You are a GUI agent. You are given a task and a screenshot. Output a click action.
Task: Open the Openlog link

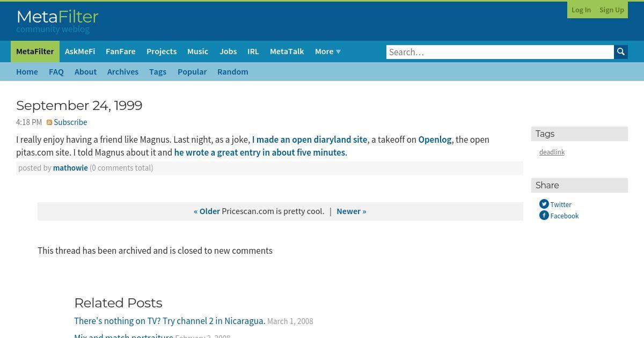pyautogui.click(x=435, y=139)
